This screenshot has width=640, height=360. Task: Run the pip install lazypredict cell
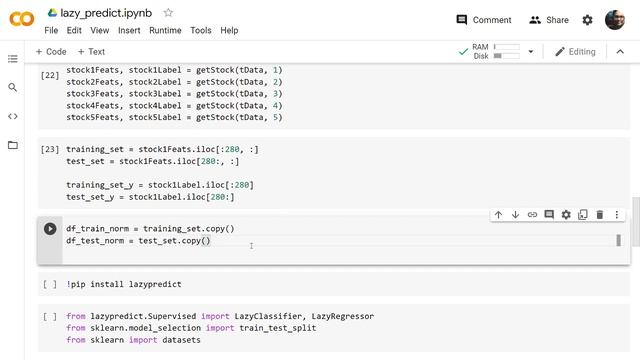pos(50,284)
